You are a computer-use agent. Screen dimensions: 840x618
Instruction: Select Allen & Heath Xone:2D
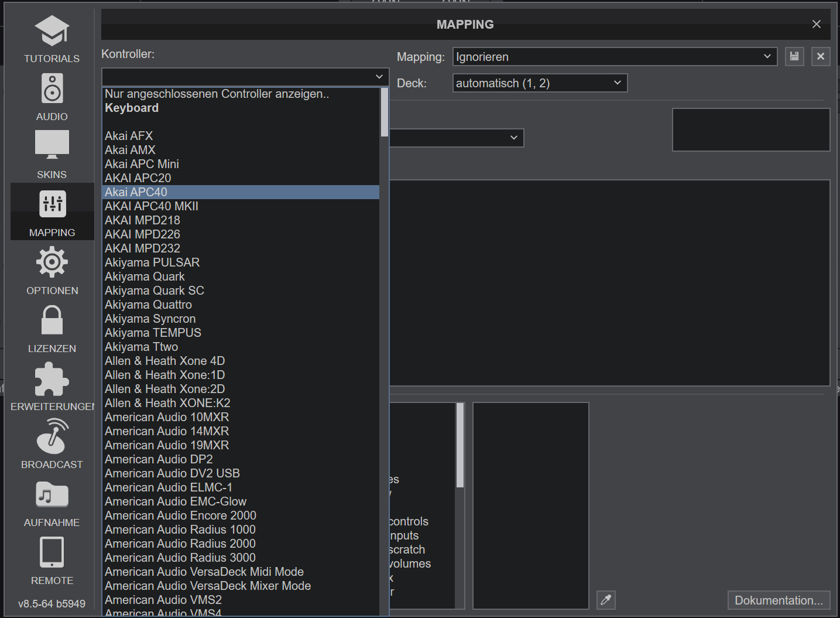click(x=241, y=389)
